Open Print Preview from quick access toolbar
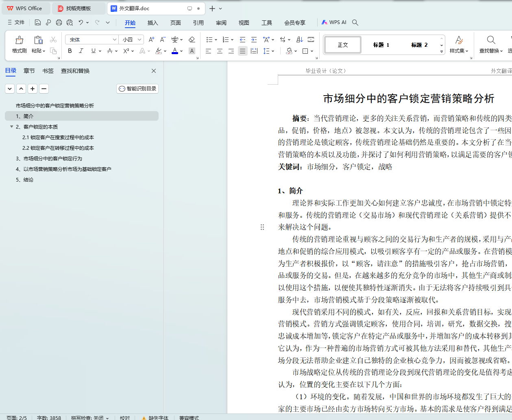Viewport: 512px width, 420px height. tap(70, 22)
